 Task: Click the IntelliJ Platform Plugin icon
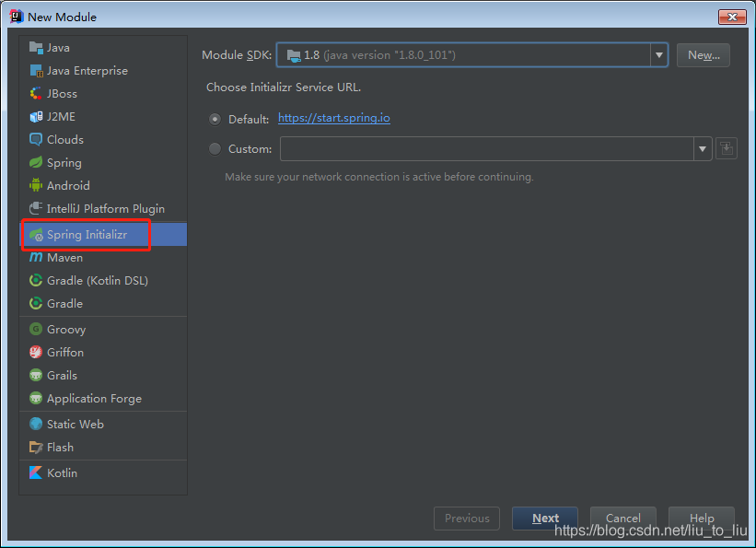click(36, 208)
